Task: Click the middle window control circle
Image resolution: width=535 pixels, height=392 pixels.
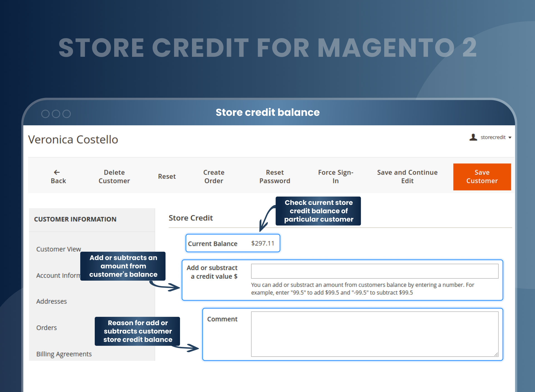Action: click(56, 114)
